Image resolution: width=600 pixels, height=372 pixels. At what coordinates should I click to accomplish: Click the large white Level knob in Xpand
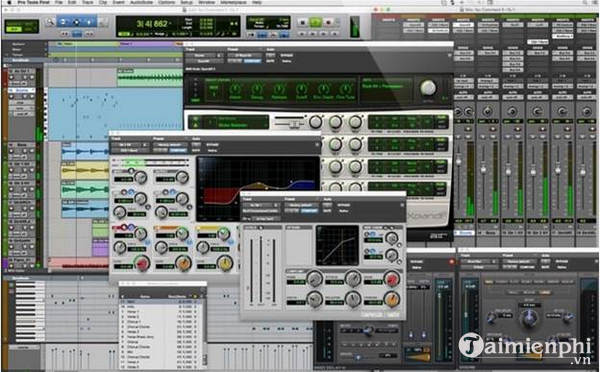[428, 88]
